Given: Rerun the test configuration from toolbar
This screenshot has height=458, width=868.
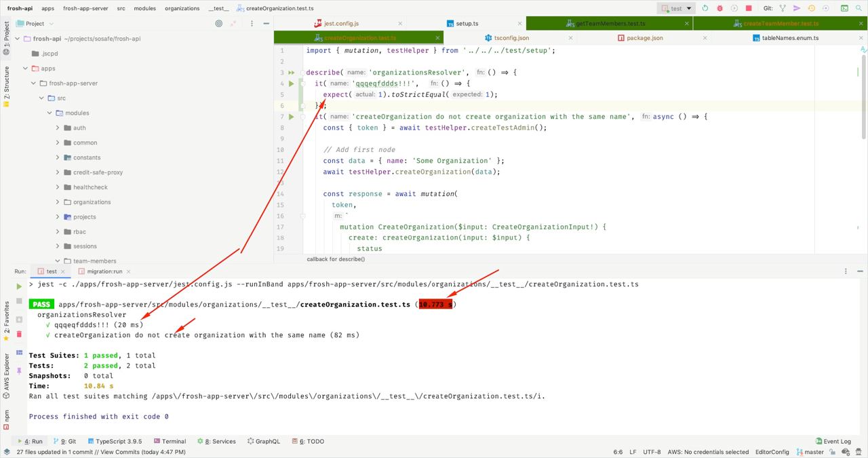Looking at the screenshot, I should pyautogui.click(x=705, y=8).
